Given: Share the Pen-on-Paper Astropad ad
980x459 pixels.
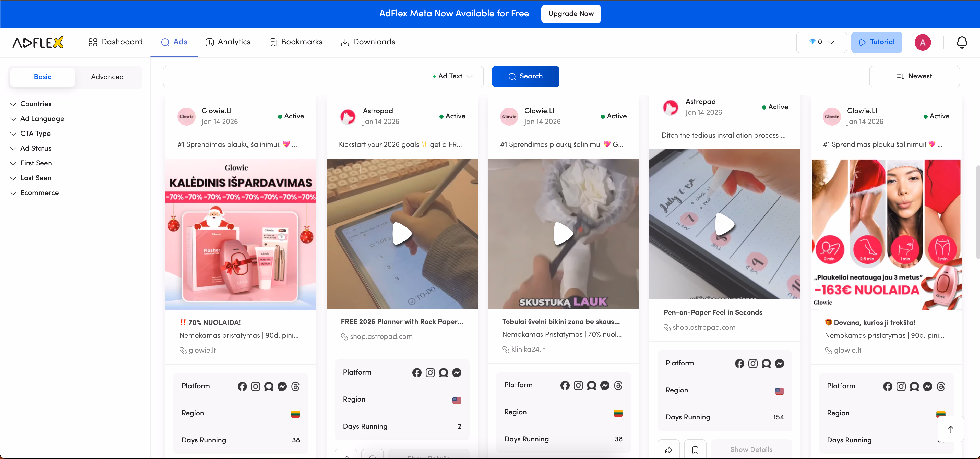Looking at the screenshot, I should (669, 450).
